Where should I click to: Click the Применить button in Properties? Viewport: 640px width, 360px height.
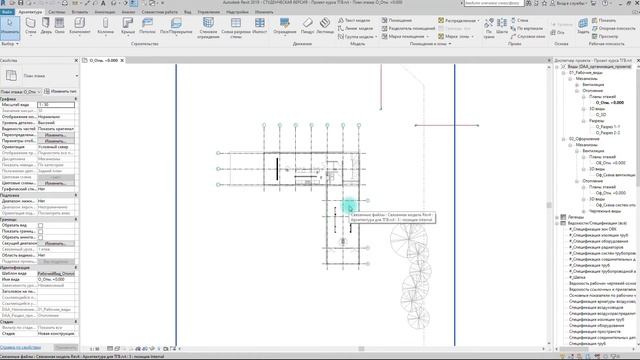[x=66, y=347]
